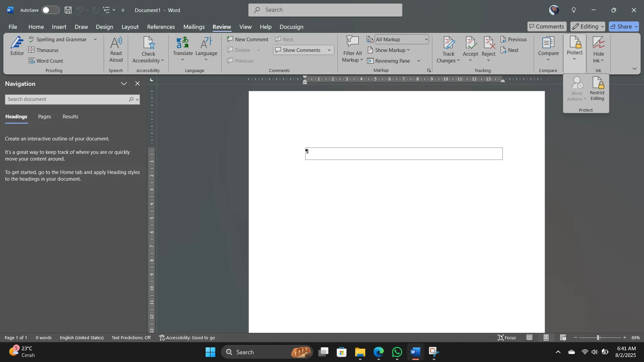
Task: Open the Thesaurus
Action: (44, 50)
